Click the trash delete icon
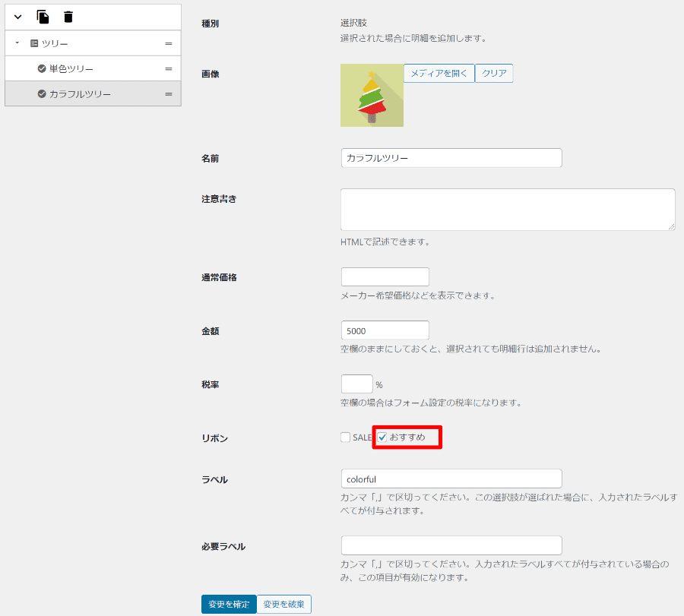 [x=68, y=17]
